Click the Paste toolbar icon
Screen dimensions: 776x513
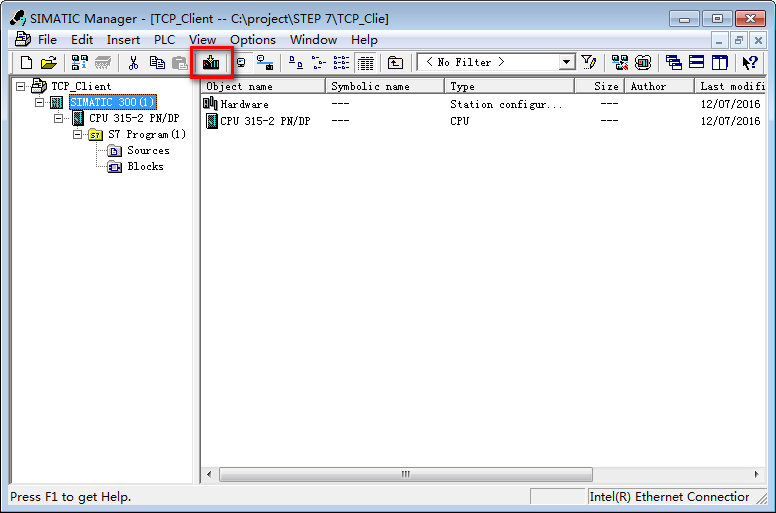[179, 62]
